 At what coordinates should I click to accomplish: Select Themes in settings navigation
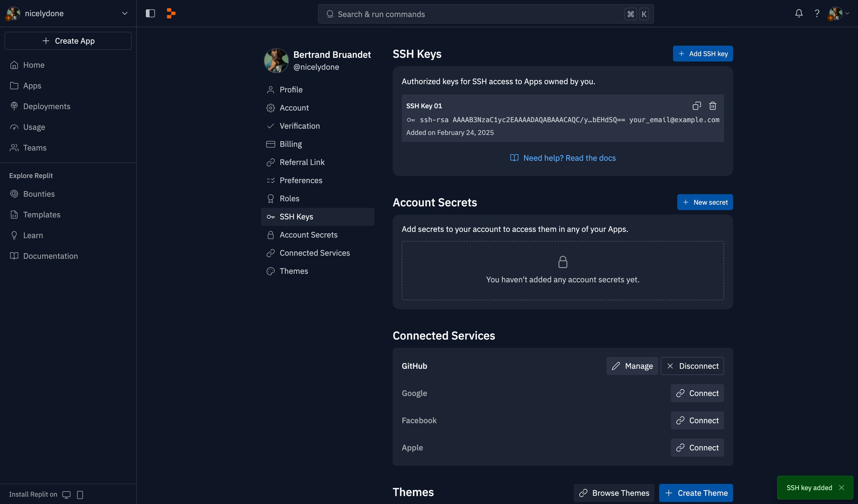coord(317,271)
